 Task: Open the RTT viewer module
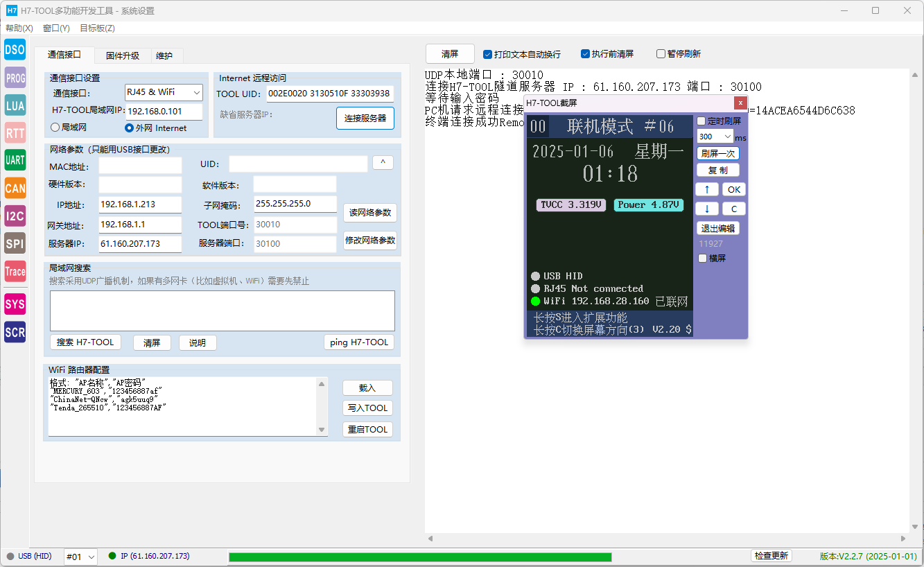[x=15, y=132]
